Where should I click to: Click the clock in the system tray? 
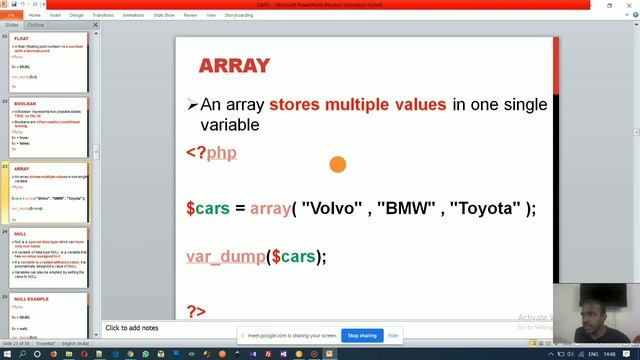609,354
